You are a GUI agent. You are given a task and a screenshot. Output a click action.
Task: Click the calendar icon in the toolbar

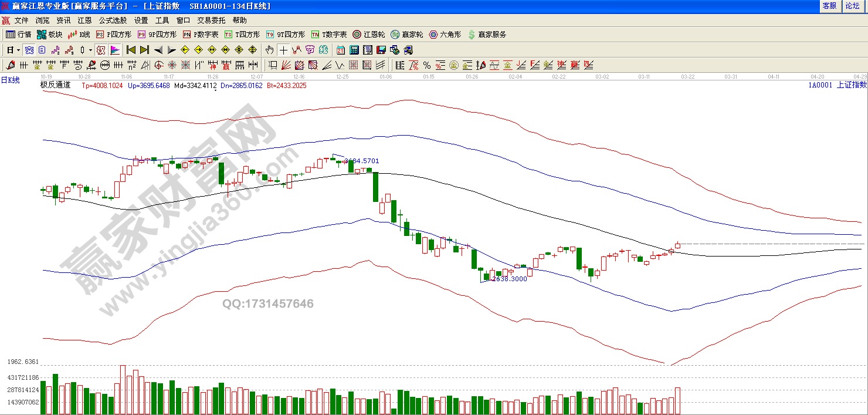tap(341, 50)
